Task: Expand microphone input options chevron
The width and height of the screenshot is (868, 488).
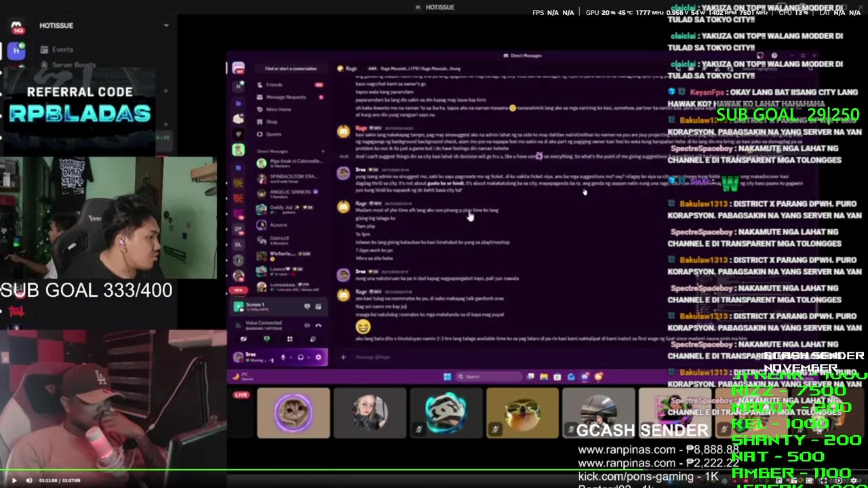Action: click(291, 357)
